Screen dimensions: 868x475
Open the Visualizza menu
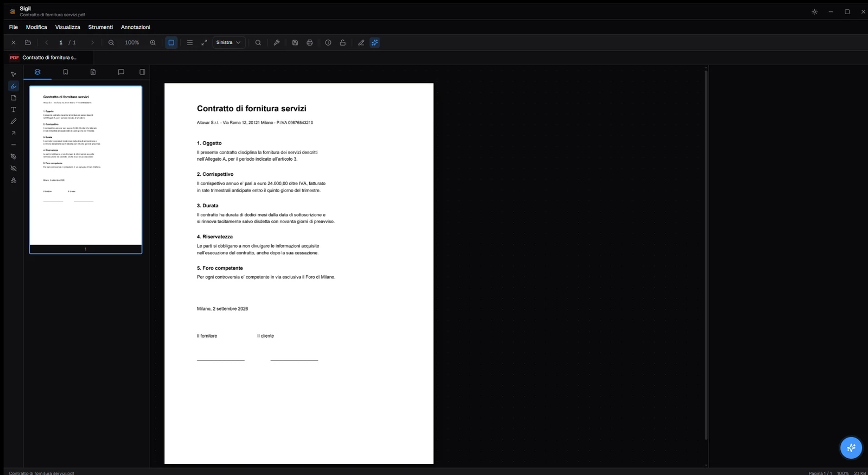pos(68,27)
